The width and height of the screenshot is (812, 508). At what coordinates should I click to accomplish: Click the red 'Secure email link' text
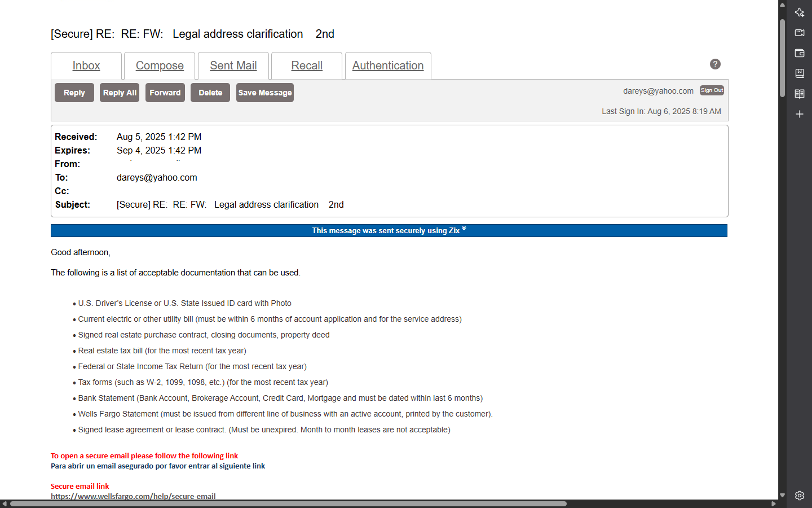coord(80,486)
